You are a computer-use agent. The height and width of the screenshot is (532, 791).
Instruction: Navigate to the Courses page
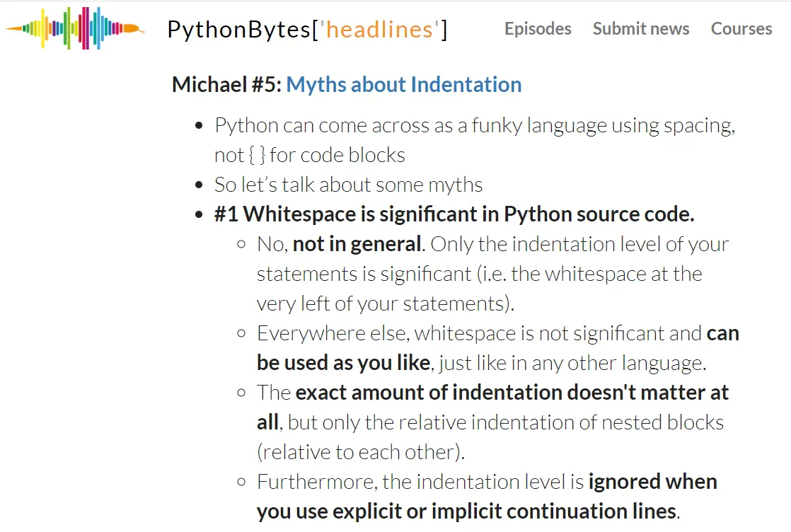click(x=741, y=29)
